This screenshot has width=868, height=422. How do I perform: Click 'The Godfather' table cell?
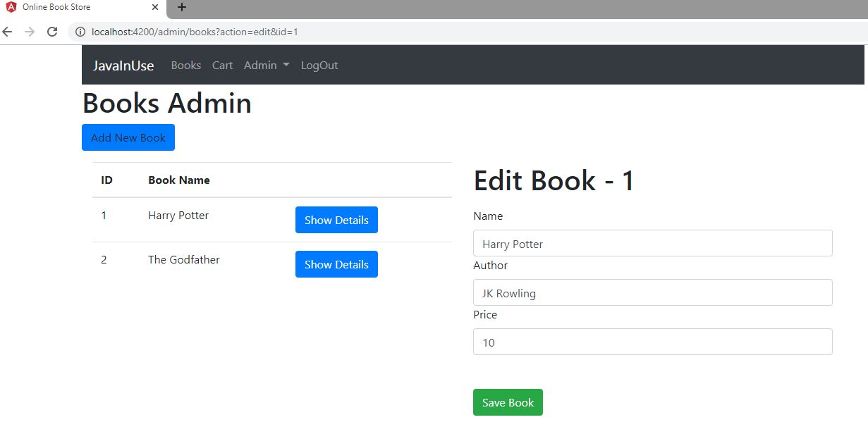[184, 259]
